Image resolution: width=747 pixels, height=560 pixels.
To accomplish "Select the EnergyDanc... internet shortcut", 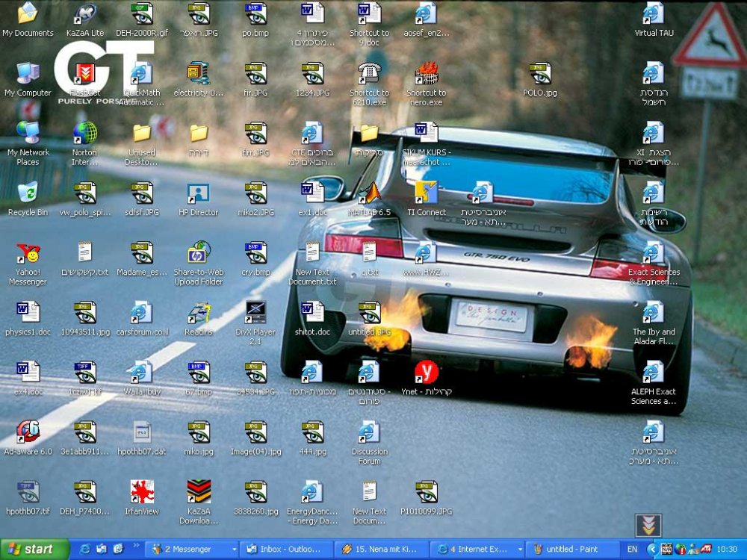I will pyautogui.click(x=312, y=491).
